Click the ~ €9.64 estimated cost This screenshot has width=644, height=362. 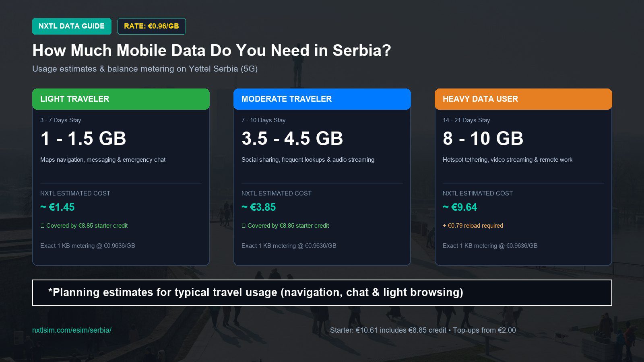[x=460, y=207]
